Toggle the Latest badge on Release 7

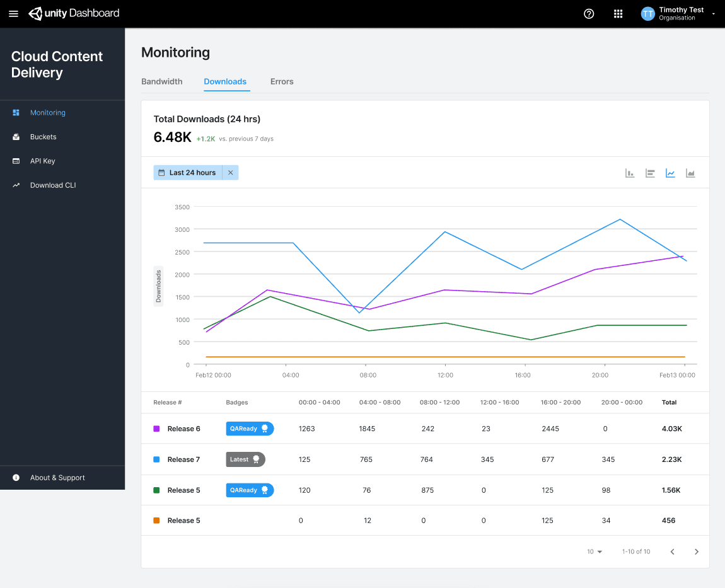pos(245,459)
